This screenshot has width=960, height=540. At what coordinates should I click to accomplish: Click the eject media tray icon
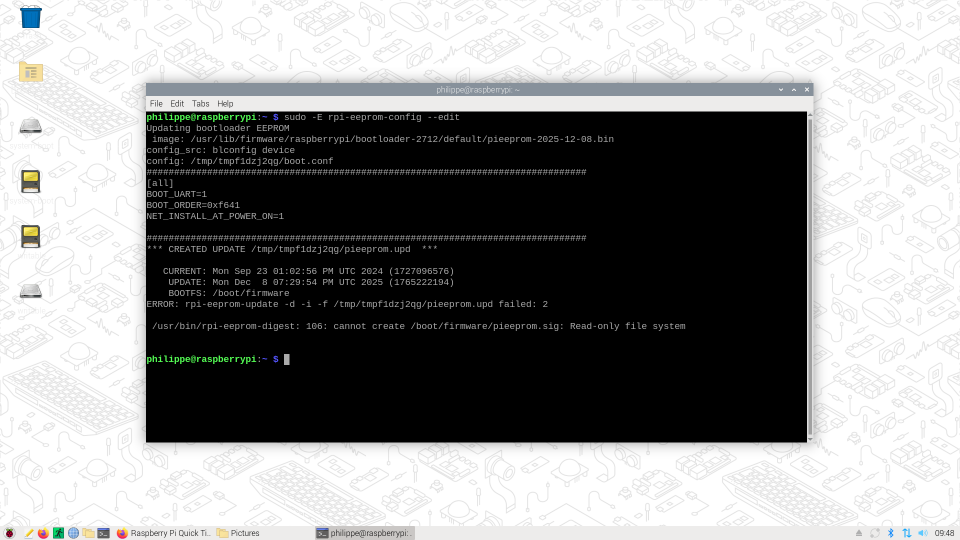click(x=859, y=533)
